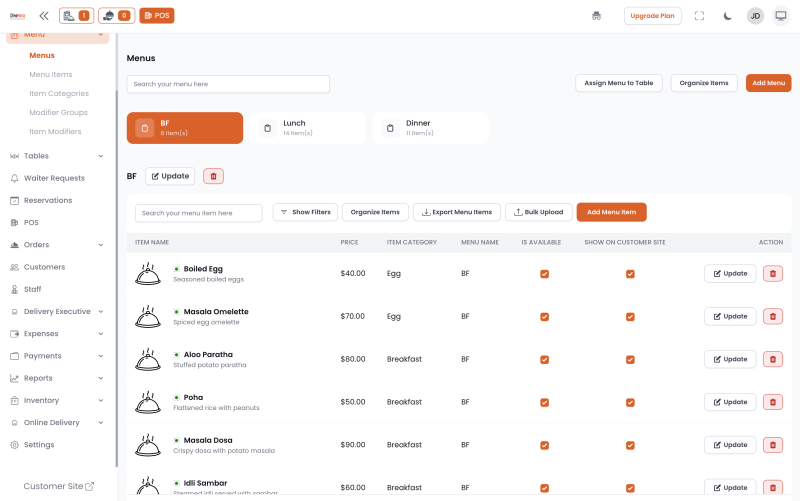Toggle Show on Customer Site for Aloo Paratha
800x501 pixels.
[630, 360]
